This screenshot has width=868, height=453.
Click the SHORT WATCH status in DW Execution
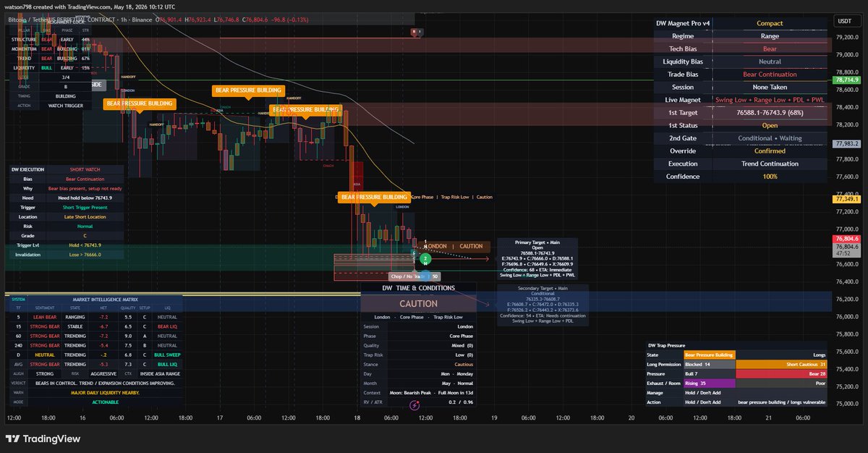pos(85,169)
